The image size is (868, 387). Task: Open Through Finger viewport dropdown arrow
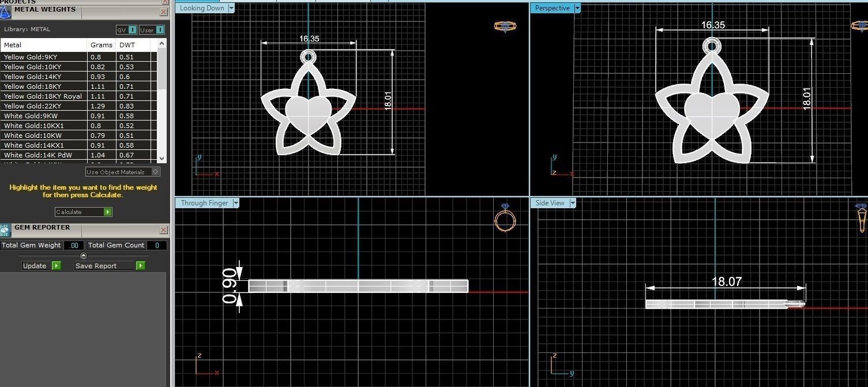(236, 203)
